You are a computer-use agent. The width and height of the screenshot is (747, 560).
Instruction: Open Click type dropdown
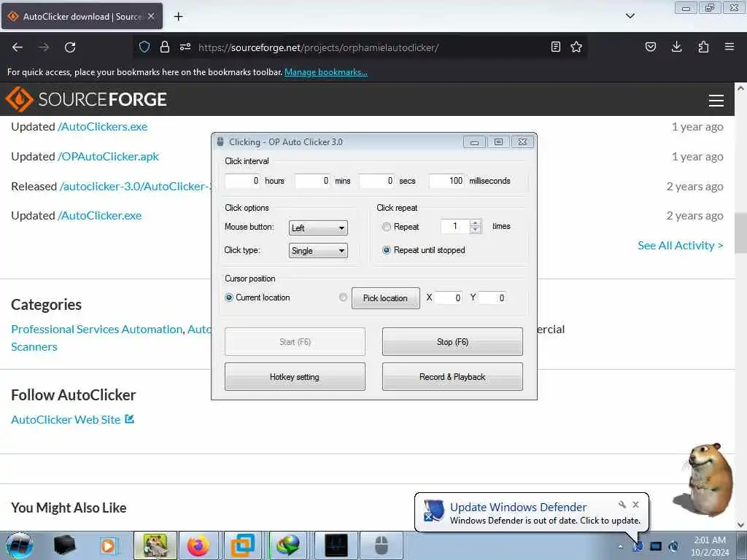pyautogui.click(x=318, y=251)
